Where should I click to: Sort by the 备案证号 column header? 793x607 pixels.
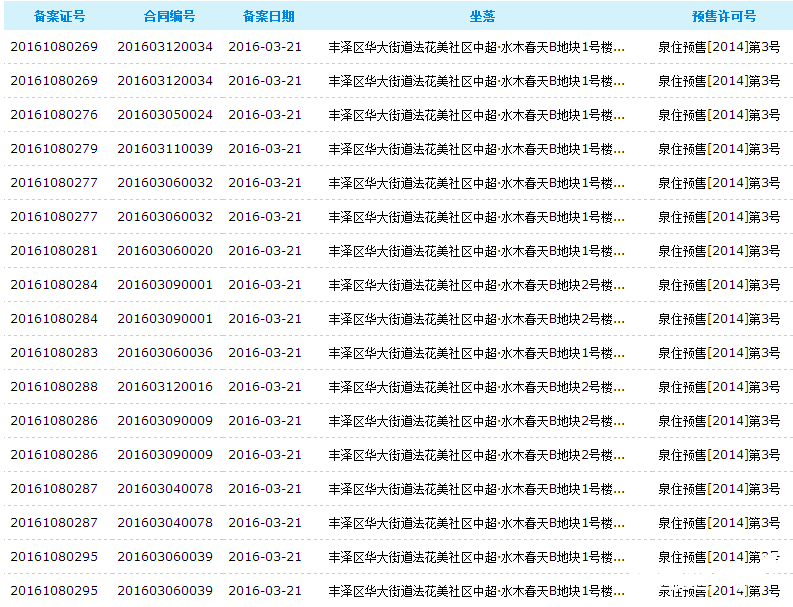(x=60, y=16)
